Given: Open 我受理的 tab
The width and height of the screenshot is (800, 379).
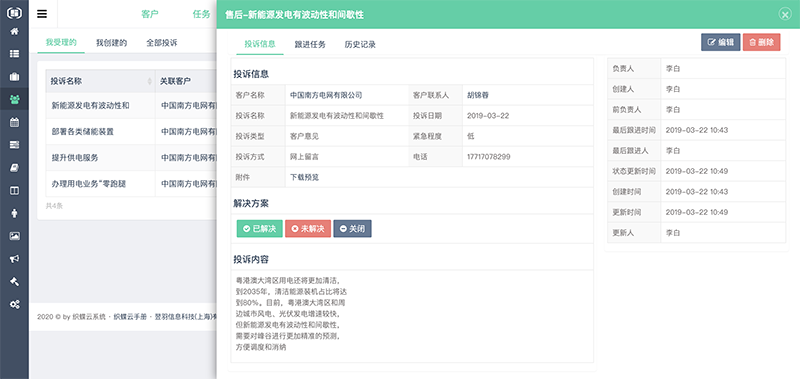Looking at the screenshot, I should 61,42.
